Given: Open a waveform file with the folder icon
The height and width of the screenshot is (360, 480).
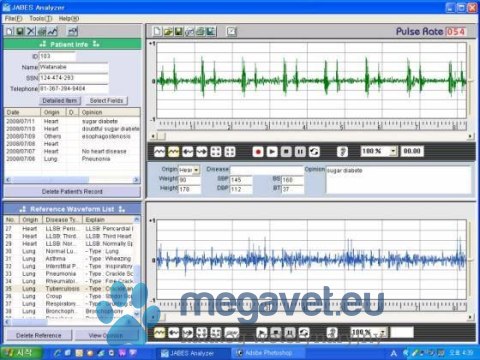Looking at the screenshot, I should tap(168, 31).
